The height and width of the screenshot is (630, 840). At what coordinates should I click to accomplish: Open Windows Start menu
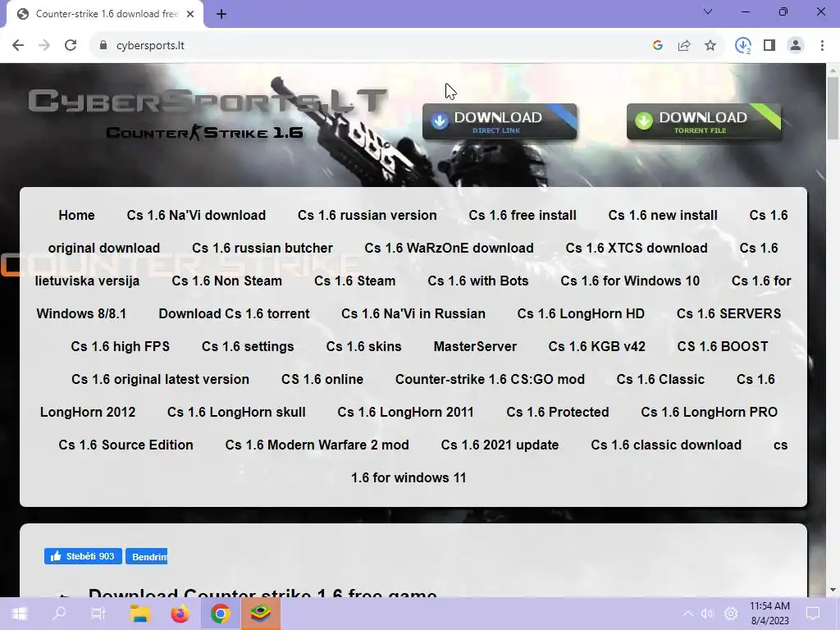click(x=20, y=614)
